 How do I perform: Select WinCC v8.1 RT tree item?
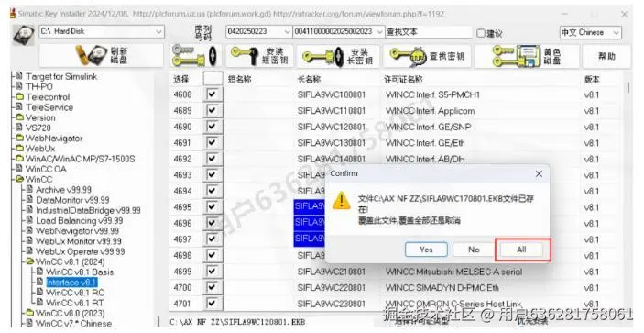tap(75, 303)
